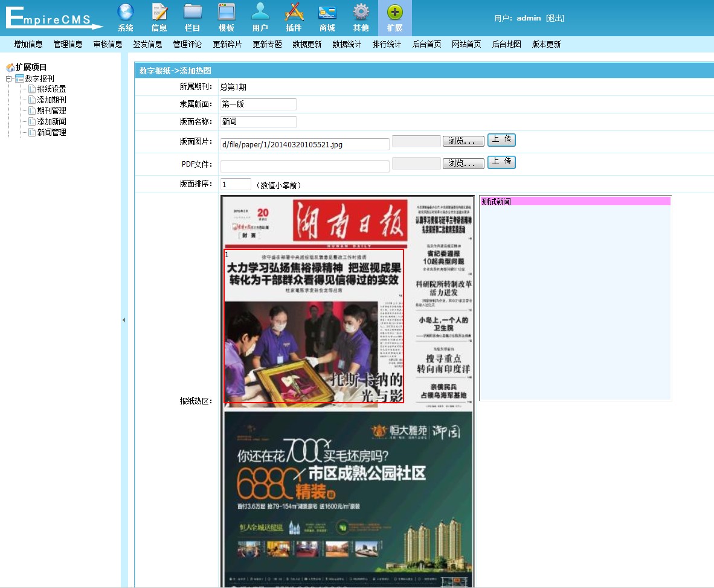Click the 新闻管理 page icon

(x=32, y=132)
